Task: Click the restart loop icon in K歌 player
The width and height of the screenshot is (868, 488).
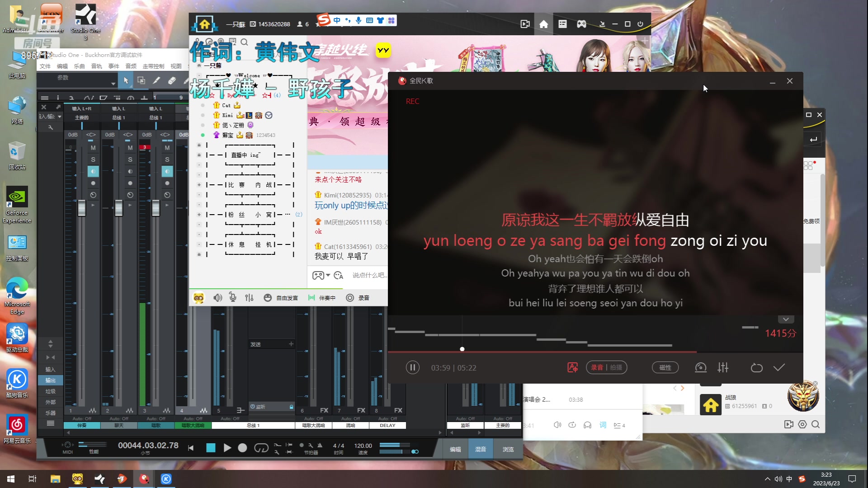Action: click(x=756, y=367)
